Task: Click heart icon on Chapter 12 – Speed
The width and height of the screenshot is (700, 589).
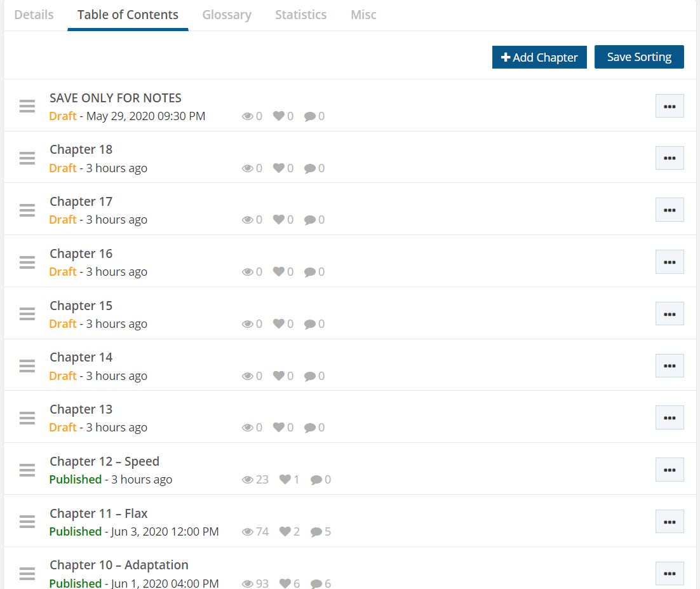Action: tap(285, 480)
